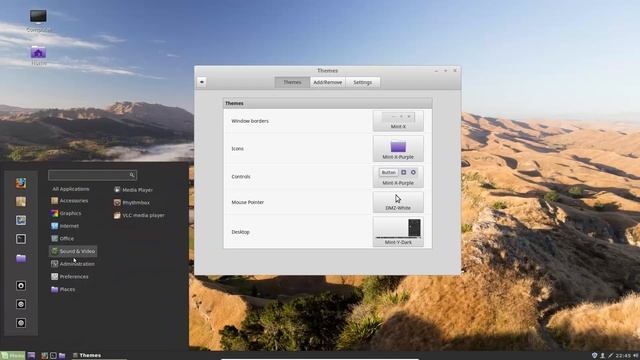Select the Places category
This screenshot has height=360, width=640.
coord(73,289)
